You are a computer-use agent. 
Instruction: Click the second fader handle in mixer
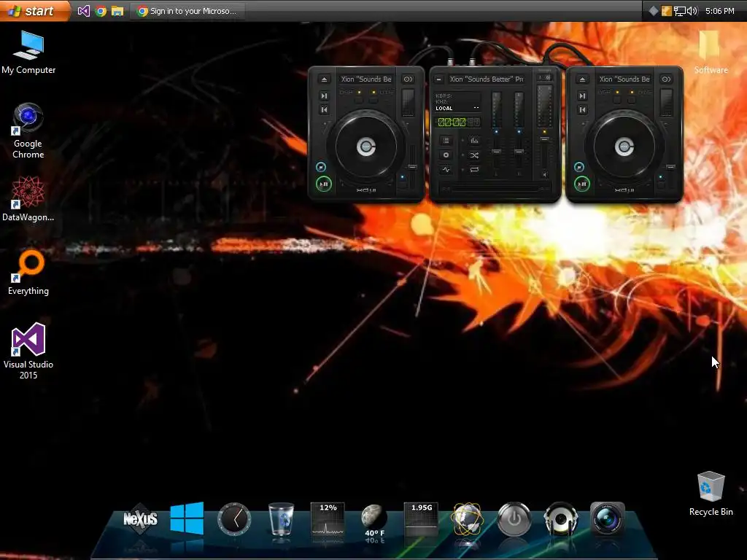pos(519,152)
